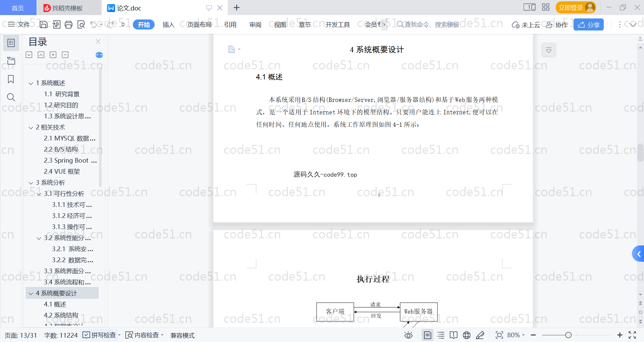Image resolution: width=644 pixels, height=342 pixels.
Task: Switch to page layout view icon
Action: point(427,335)
